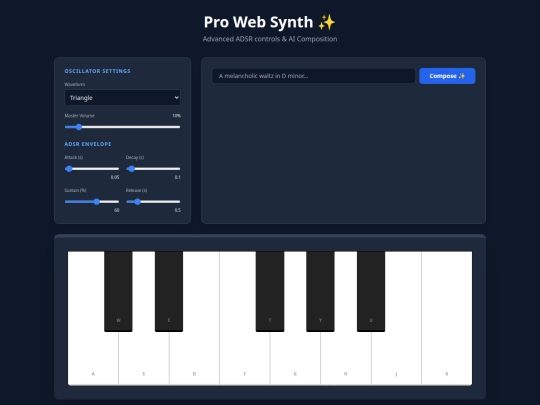Play the white piano key G
540x405 pixels.
click(295, 358)
